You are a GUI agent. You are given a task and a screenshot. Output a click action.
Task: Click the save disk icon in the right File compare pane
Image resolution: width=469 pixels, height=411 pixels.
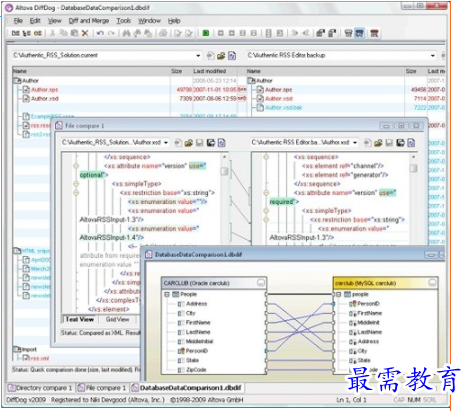pyautogui.click(x=389, y=143)
